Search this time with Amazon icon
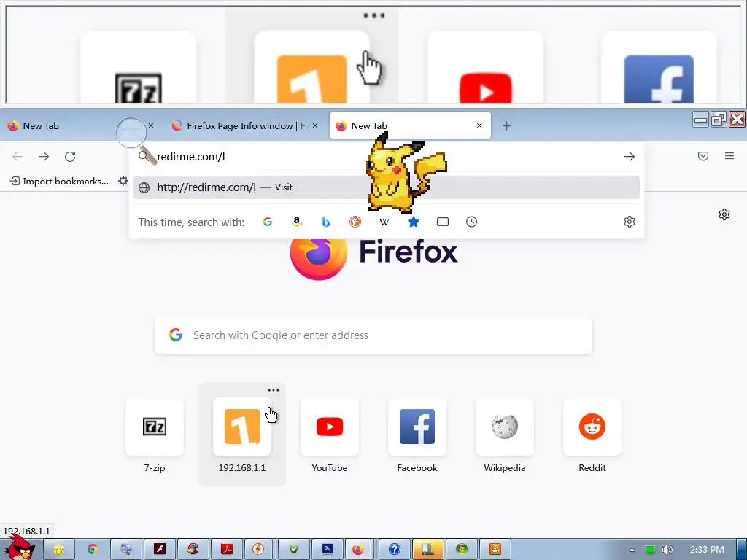 point(296,222)
